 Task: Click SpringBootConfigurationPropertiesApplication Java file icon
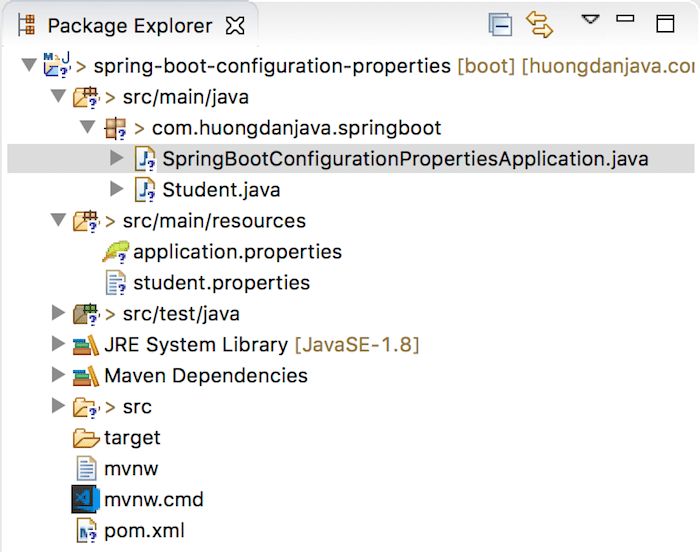(145, 159)
